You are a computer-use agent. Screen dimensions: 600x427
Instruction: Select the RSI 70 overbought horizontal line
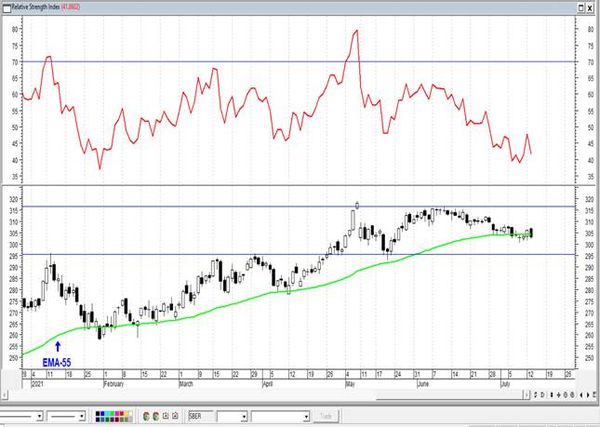tap(298, 62)
